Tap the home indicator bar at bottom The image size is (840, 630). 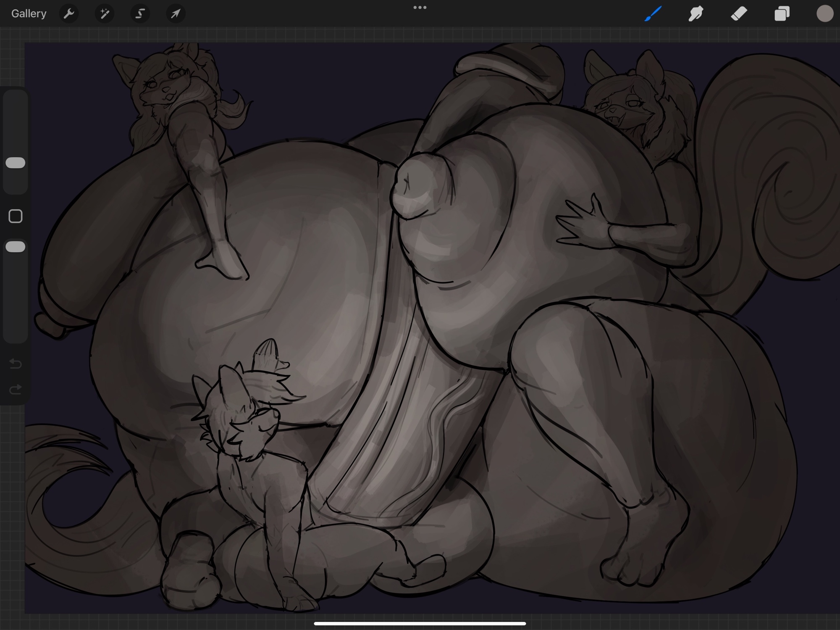coord(420,624)
